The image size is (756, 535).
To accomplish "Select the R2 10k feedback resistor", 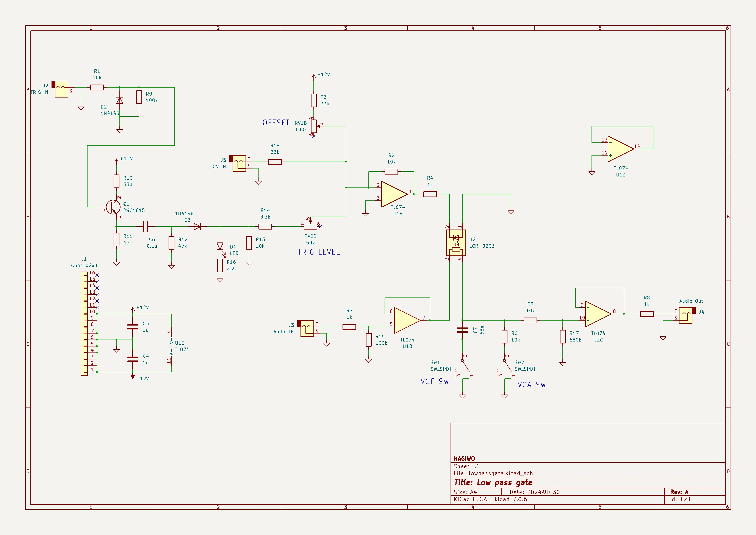I will (391, 171).
